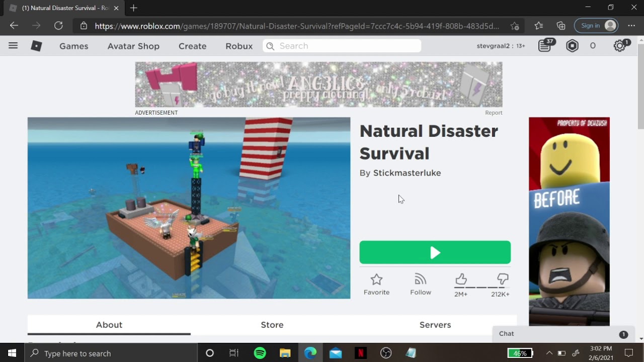The height and width of the screenshot is (362, 644).
Task: Open OBS Studio from the taskbar
Action: click(x=386, y=353)
